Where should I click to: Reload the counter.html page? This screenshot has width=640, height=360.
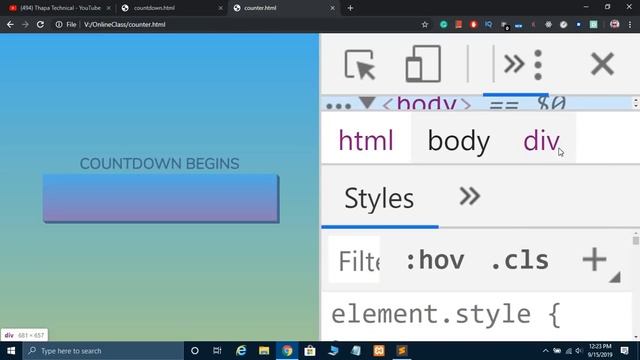pyautogui.click(x=40, y=24)
